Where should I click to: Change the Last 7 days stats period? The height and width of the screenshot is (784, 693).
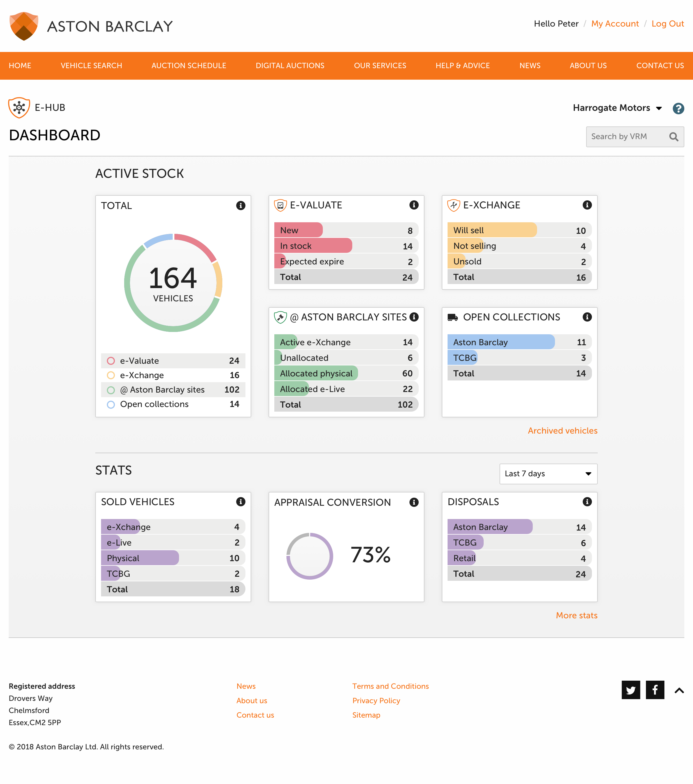coord(548,474)
